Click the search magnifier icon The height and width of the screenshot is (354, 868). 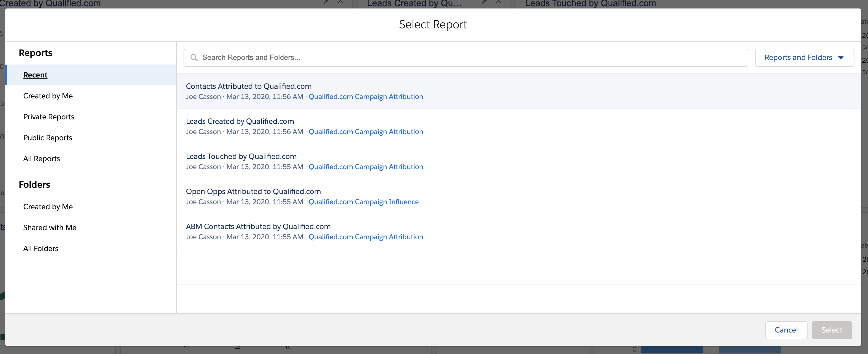[194, 58]
